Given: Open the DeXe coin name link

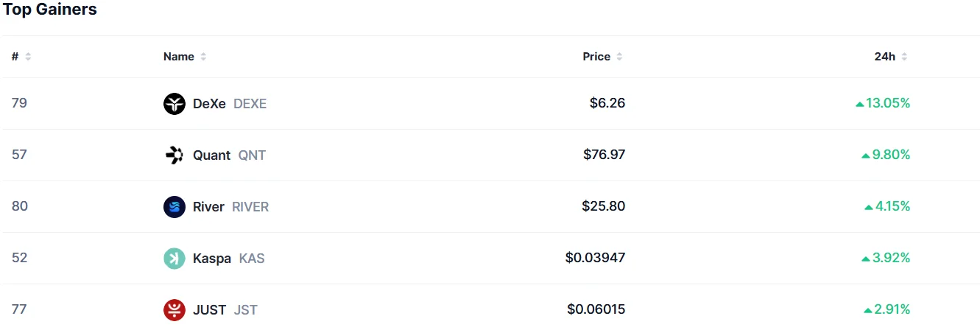Looking at the screenshot, I should [209, 104].
